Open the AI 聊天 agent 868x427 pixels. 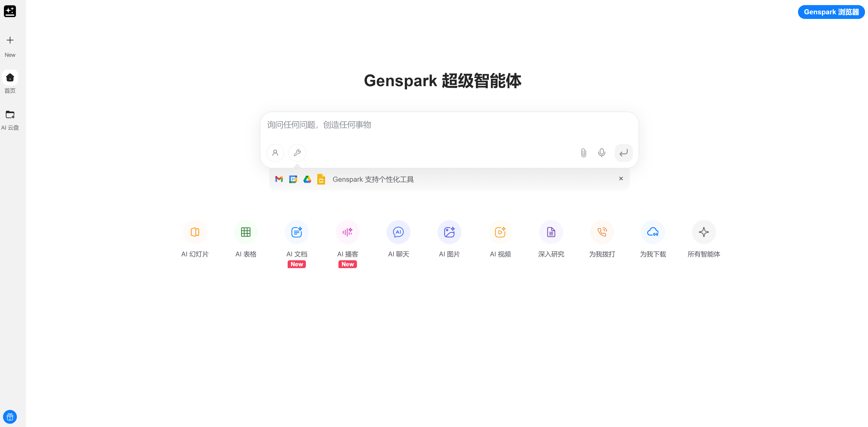(x=398, y=239)
